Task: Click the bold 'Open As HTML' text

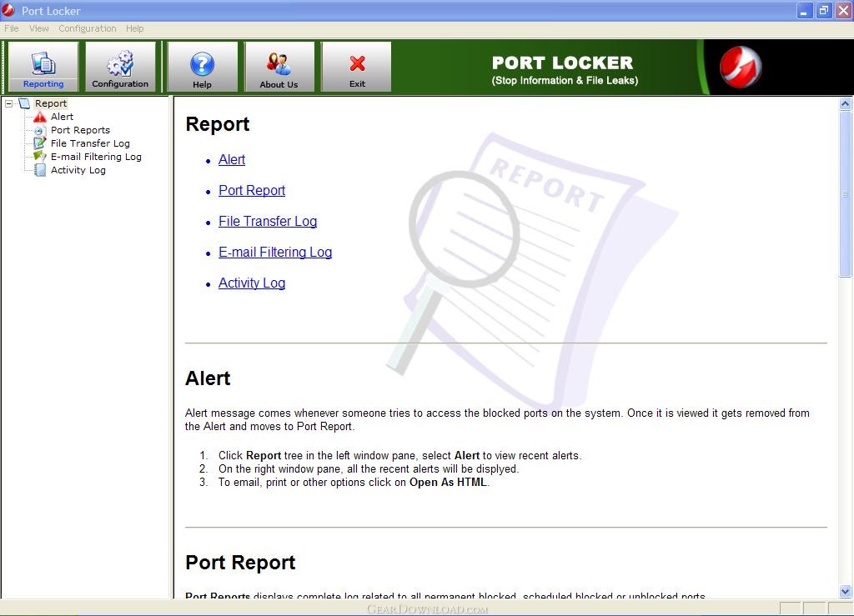Action: pos(448,482)
